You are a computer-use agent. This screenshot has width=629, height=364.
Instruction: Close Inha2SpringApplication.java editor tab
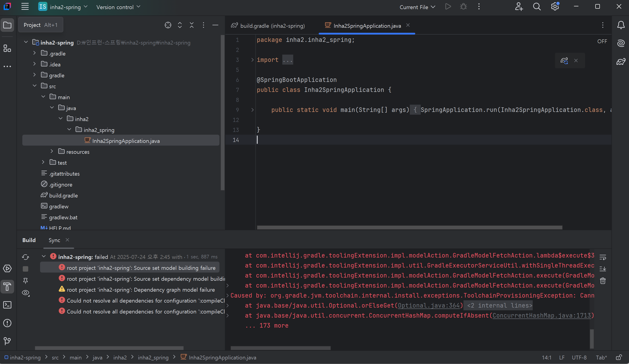click(x=408, y=25)
